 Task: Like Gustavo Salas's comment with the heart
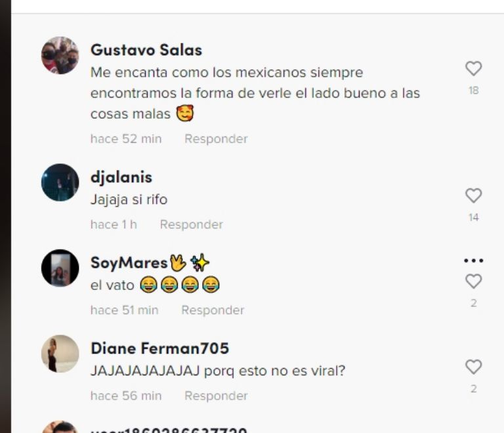[473, 68]
